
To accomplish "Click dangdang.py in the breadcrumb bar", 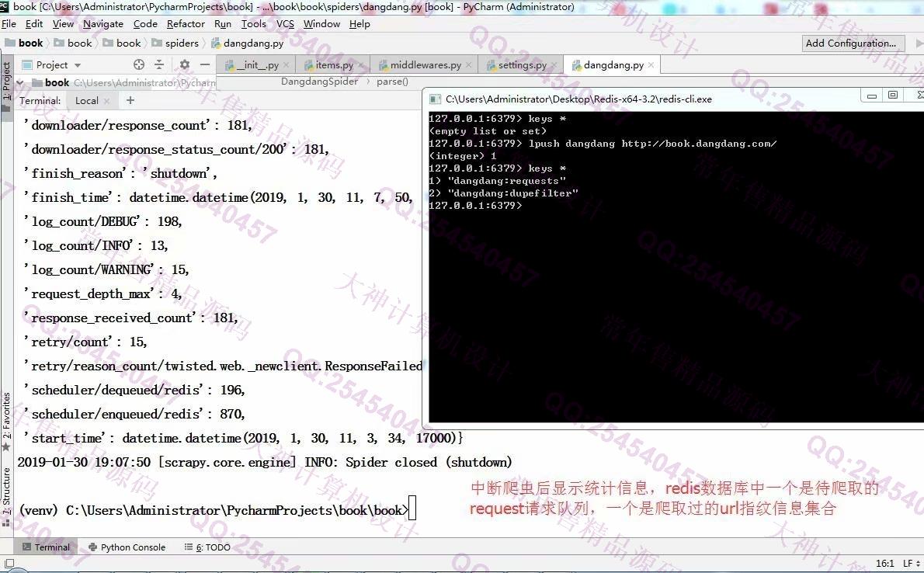I will [x=248, y=43].
